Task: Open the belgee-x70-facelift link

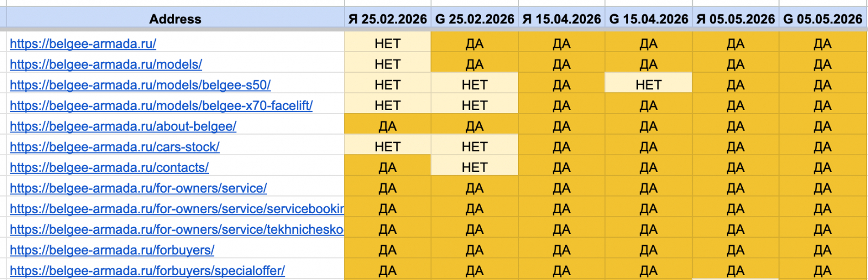Action: tap(161, 105)
